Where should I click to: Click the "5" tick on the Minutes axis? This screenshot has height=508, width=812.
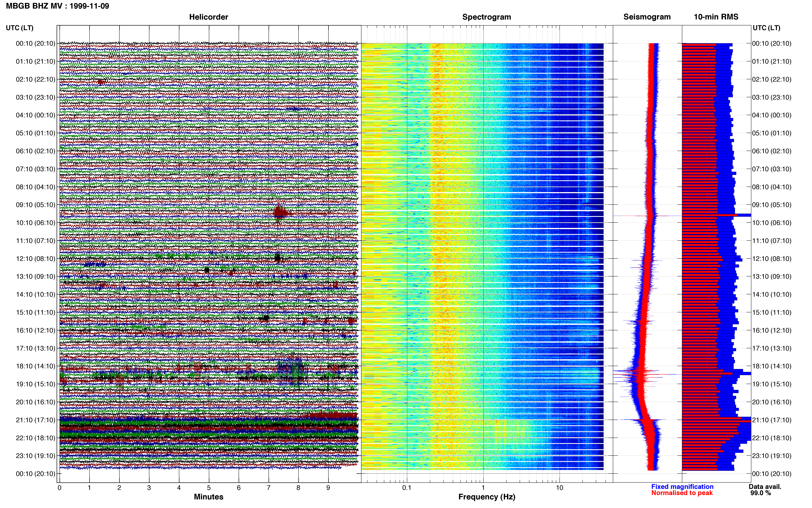pos(209,488)
